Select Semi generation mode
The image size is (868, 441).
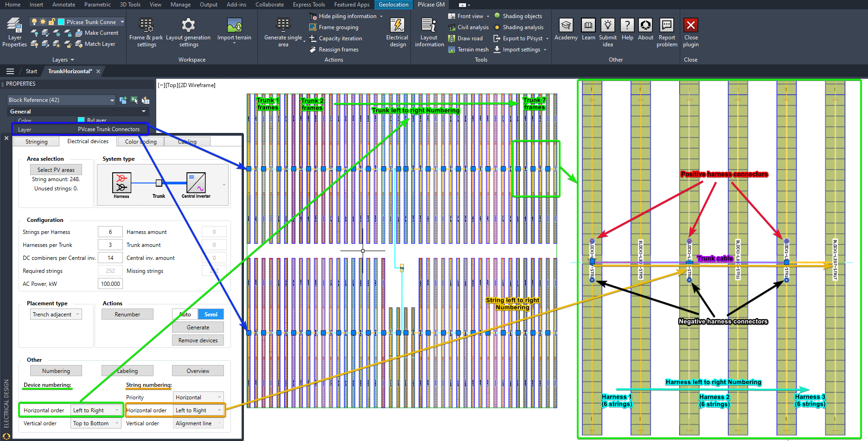(211, 314)
